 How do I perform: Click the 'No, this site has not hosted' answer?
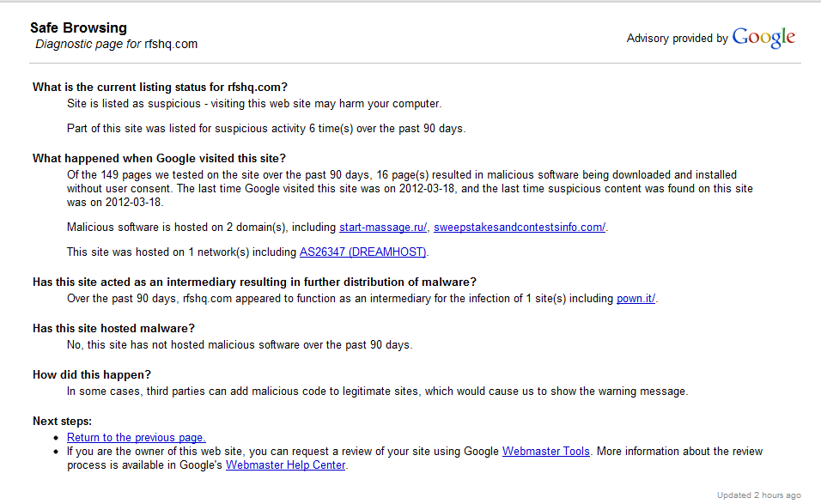point(240,345)
